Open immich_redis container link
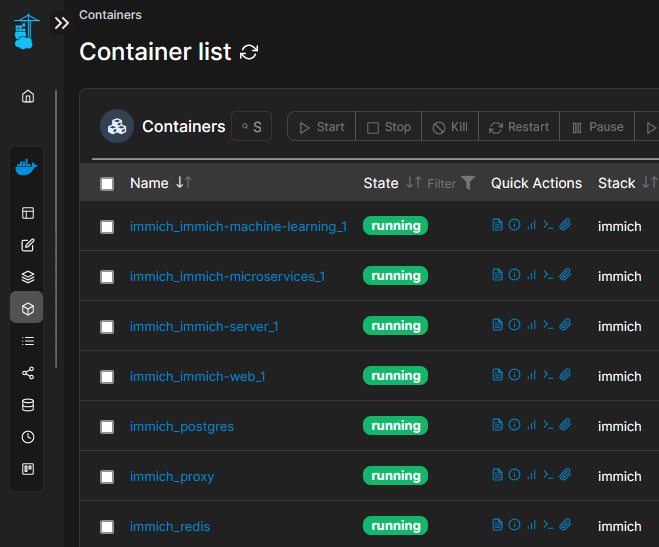The width and height of the screenshot is (659, 547). click(170, 526)
